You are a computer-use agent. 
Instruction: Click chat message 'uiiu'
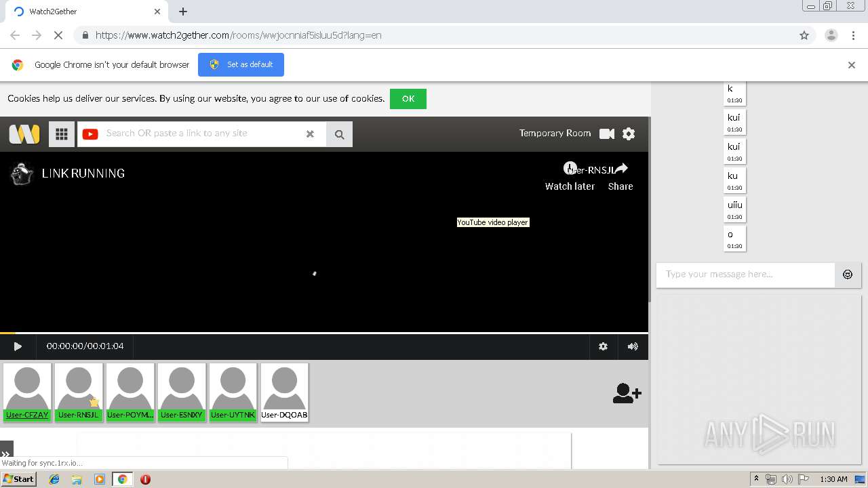coord(735,209)
